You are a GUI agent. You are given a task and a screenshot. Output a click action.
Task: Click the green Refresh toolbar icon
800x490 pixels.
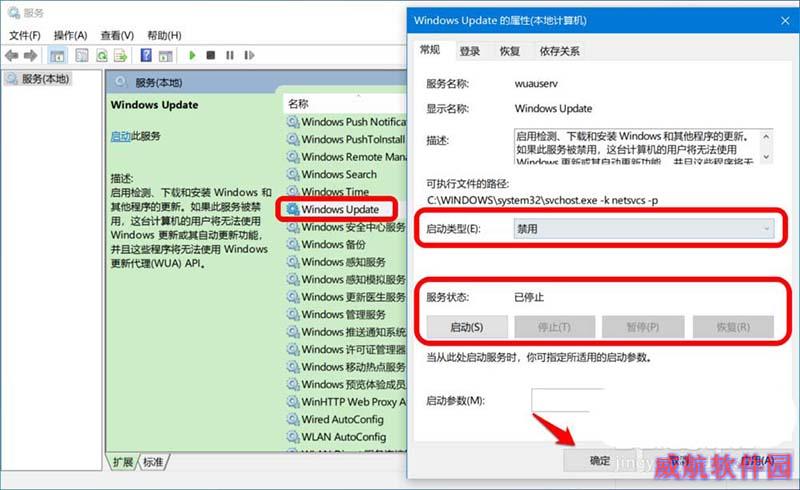coord(102,55)
